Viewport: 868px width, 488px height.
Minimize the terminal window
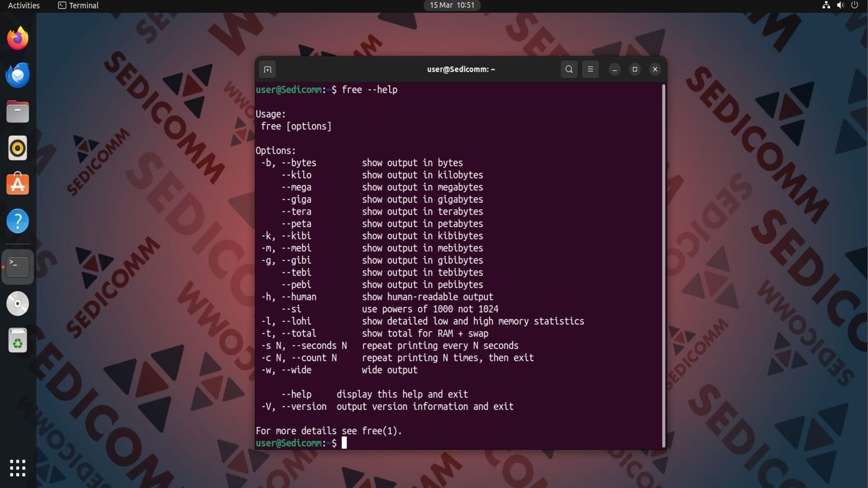pyautogui.click(x=614, y=70)
